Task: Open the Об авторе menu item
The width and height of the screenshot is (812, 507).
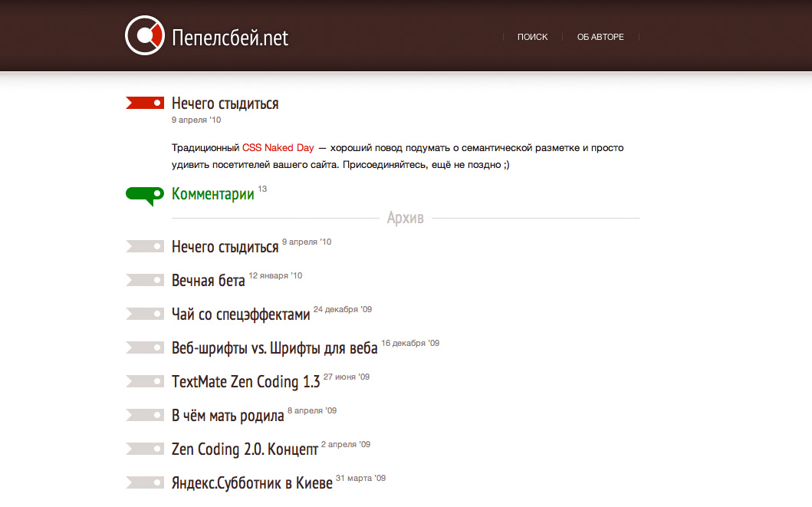Action: coord(600,37)
